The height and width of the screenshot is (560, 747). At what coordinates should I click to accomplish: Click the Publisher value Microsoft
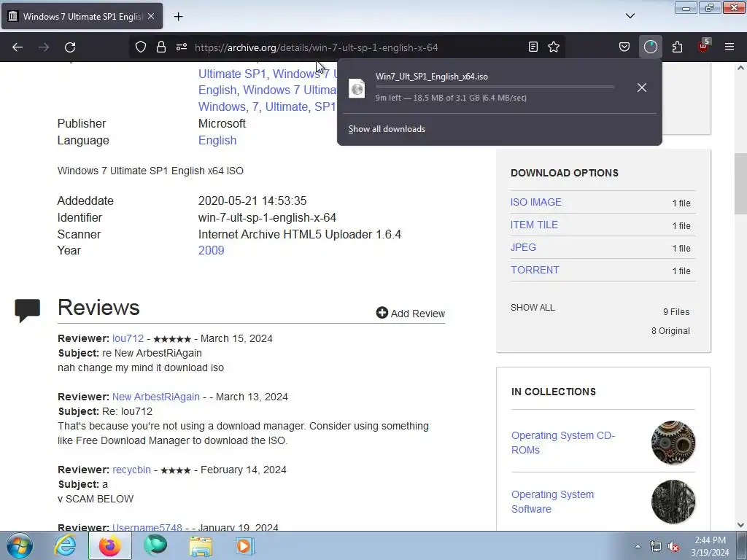tap(222, 123)
